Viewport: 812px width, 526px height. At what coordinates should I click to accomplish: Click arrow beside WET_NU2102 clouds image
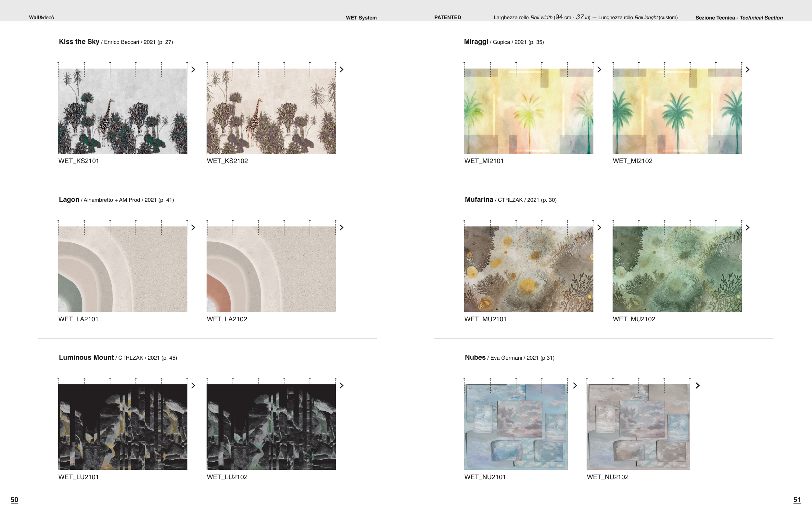click(x=697, y=386)
